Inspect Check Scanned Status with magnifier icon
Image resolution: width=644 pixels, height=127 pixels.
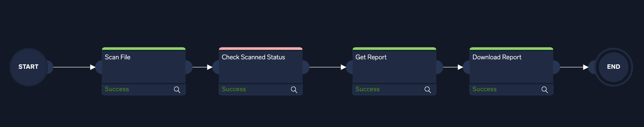(294, 90)
